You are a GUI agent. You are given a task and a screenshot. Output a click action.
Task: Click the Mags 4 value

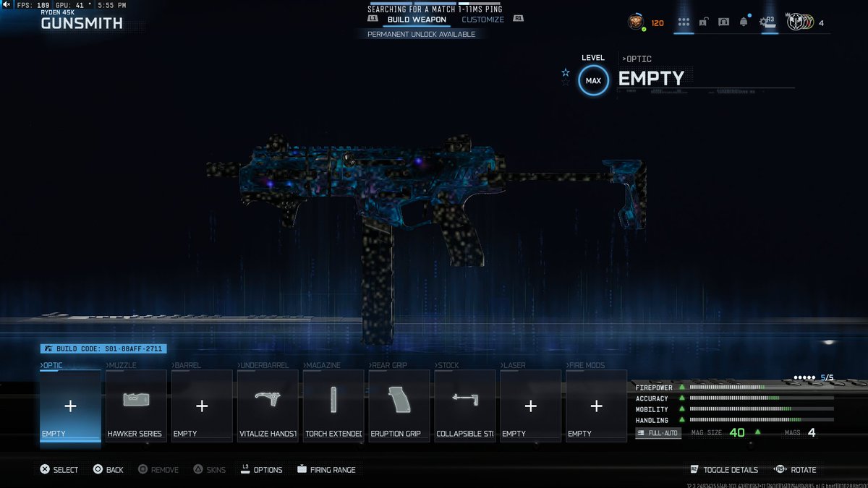(x=812, y=432)
